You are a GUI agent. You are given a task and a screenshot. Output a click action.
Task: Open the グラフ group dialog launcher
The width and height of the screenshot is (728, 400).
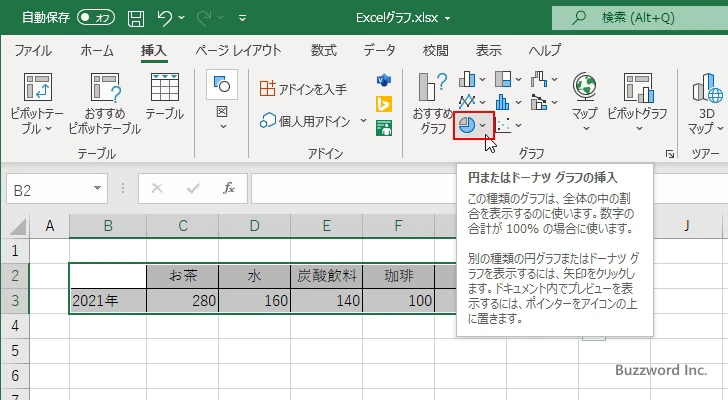click(x=670, y=154)
